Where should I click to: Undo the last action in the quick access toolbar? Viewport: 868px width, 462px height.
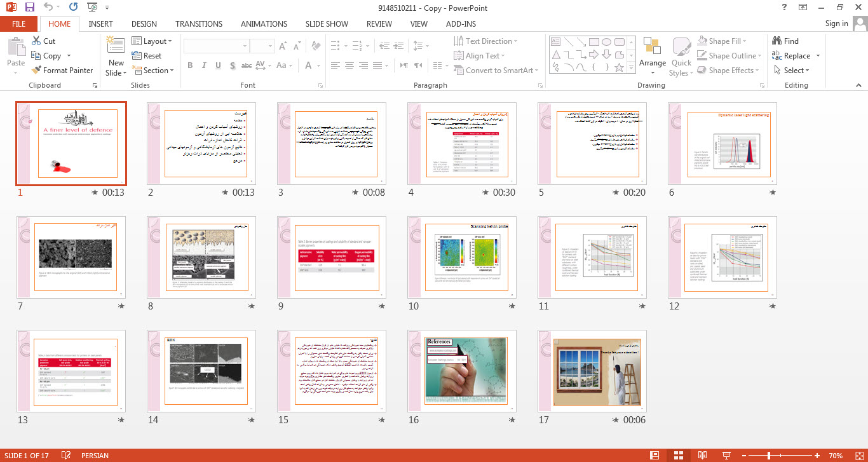coord(49,7)
